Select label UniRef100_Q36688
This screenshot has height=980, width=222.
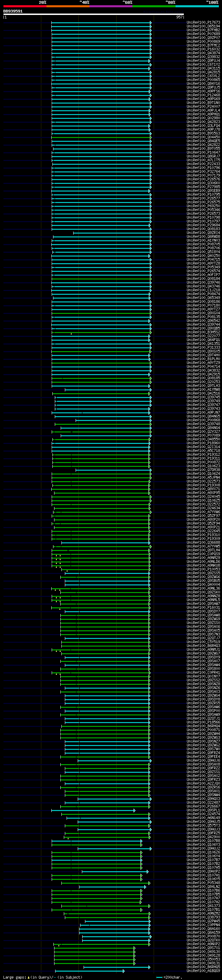[203, 543]
